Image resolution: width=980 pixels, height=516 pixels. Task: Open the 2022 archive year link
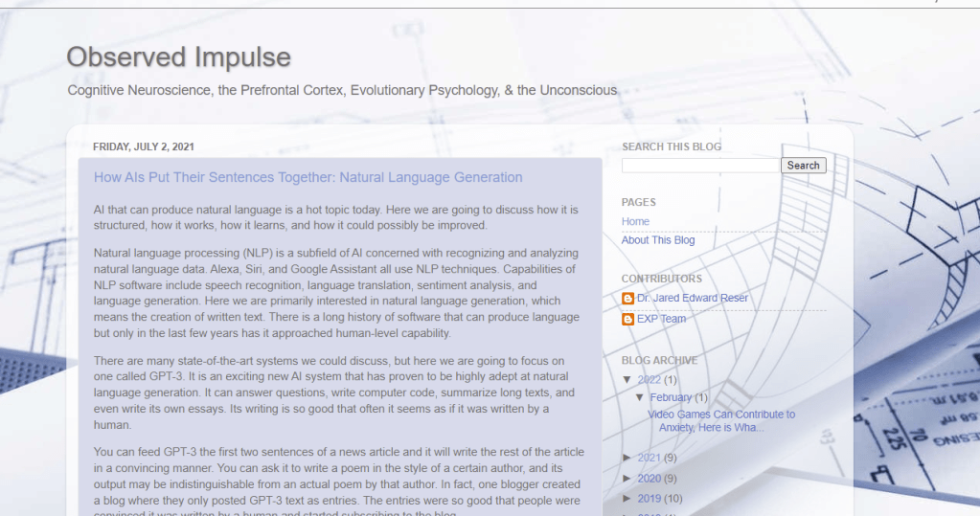coord(649,380)
